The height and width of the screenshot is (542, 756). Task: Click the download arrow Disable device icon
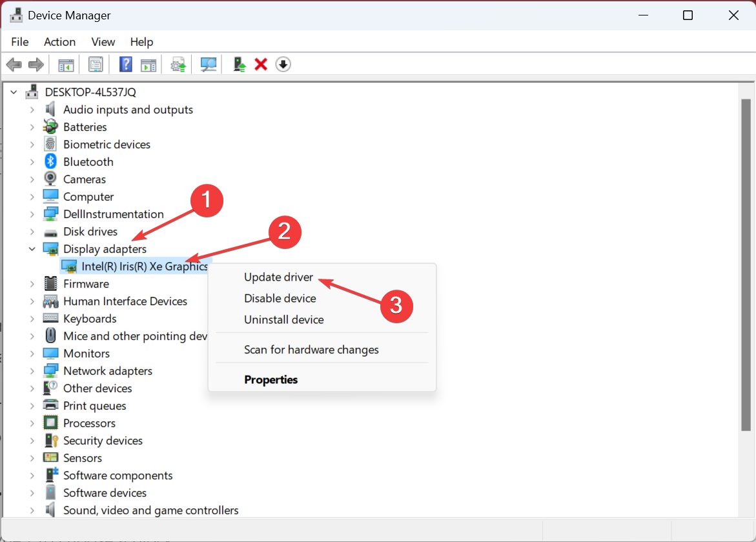coord(283,64)
